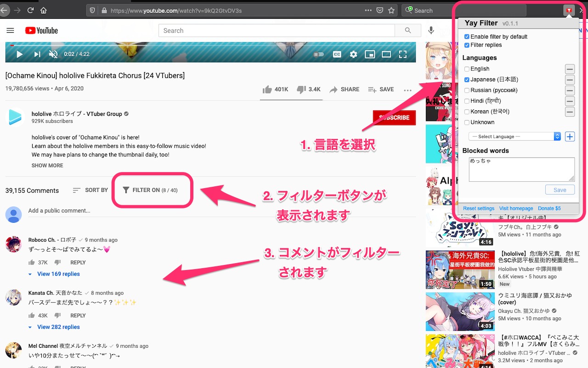This screenshot has width=588, height=368.
Task: Click Donate $5 link
Action: (x=549, y=208)
